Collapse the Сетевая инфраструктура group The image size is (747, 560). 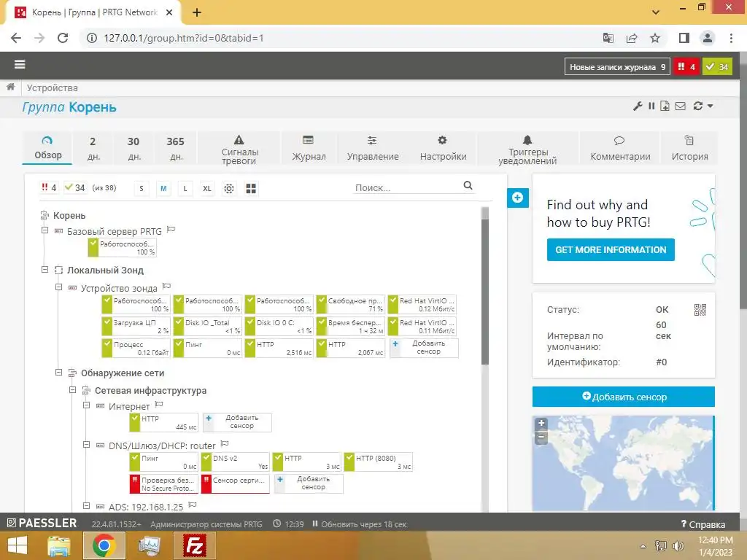point(72,390)
